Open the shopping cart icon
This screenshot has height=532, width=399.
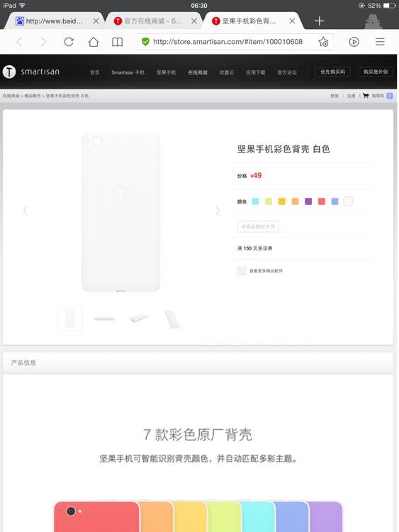pos(366,96)
